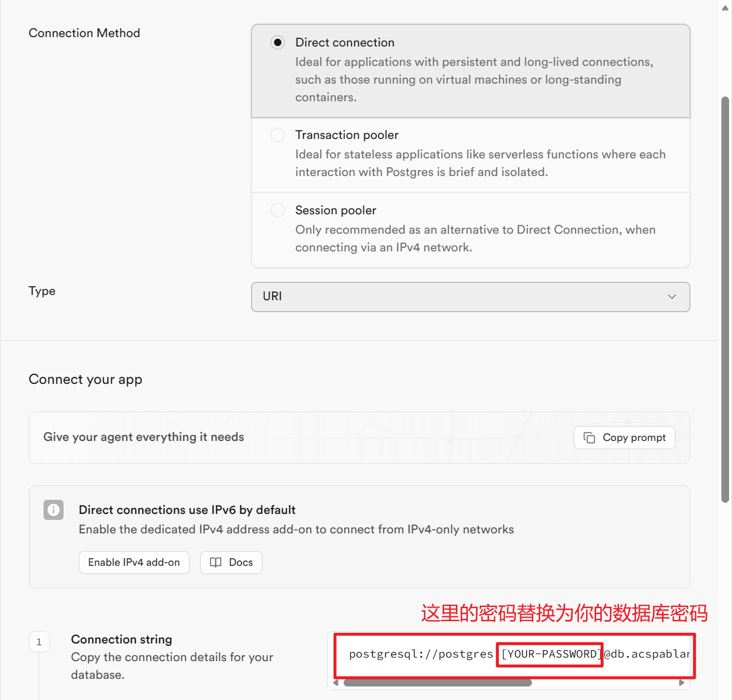The image size is (732, 700).
Task: Click the book icon on Docs button
Action: (x=216, y=562)
